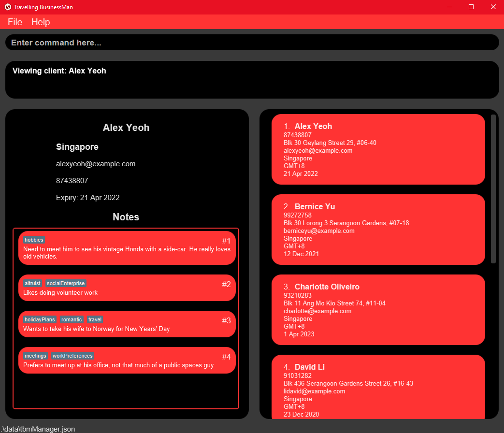Click the meetings tag on note #4

(x=35, y=356)
